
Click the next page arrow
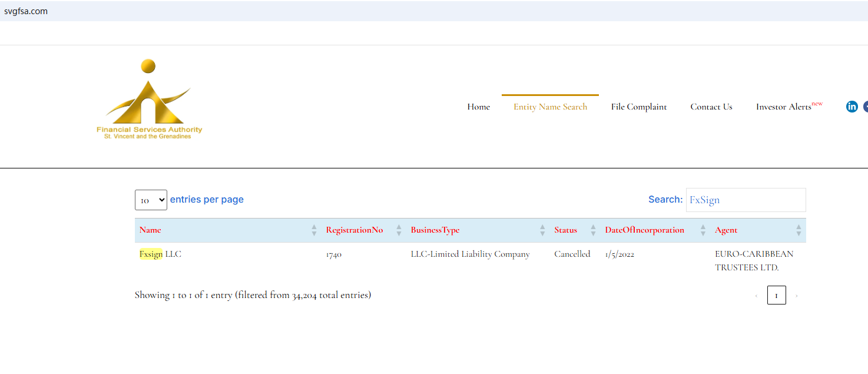[x=797, y=296]
